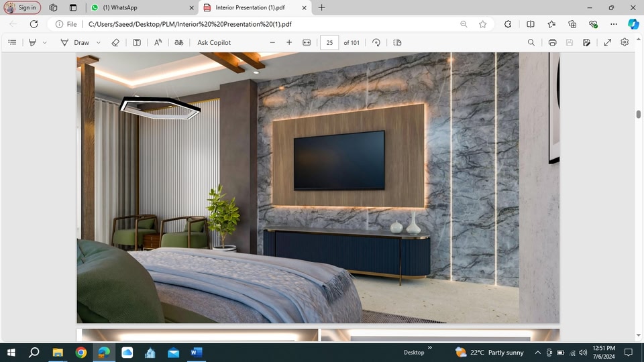Open the PDF settings gear
The image size is (644, 362).
tap(625, 42)
